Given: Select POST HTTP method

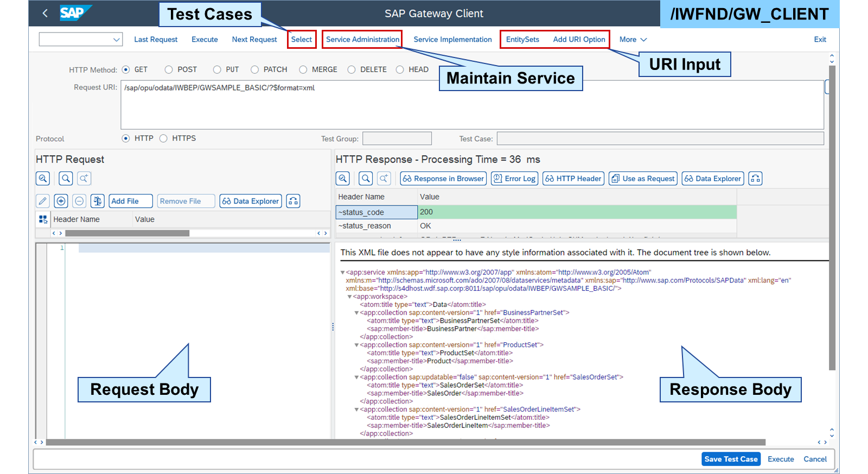Looking at the screenshot, I should (169, 69).
